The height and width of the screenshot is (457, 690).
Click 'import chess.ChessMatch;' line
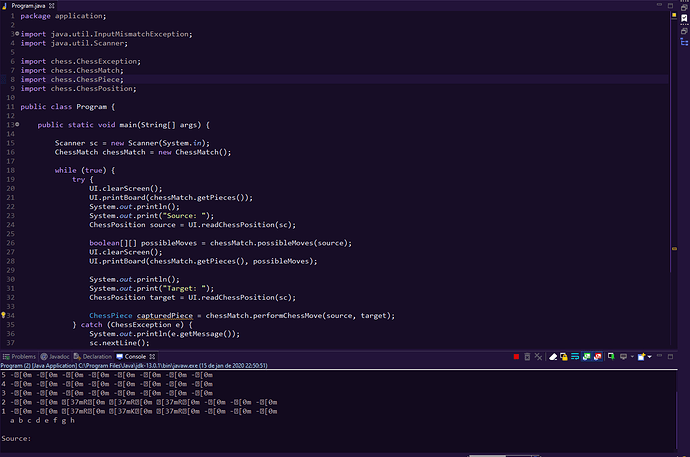pyautogui.click(x=72, y=70)
